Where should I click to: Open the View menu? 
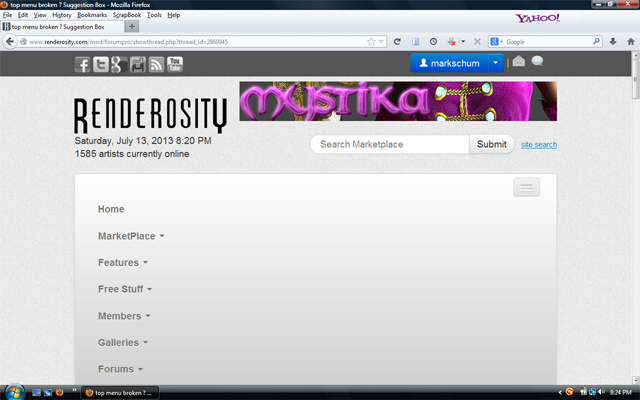(40, 15)
